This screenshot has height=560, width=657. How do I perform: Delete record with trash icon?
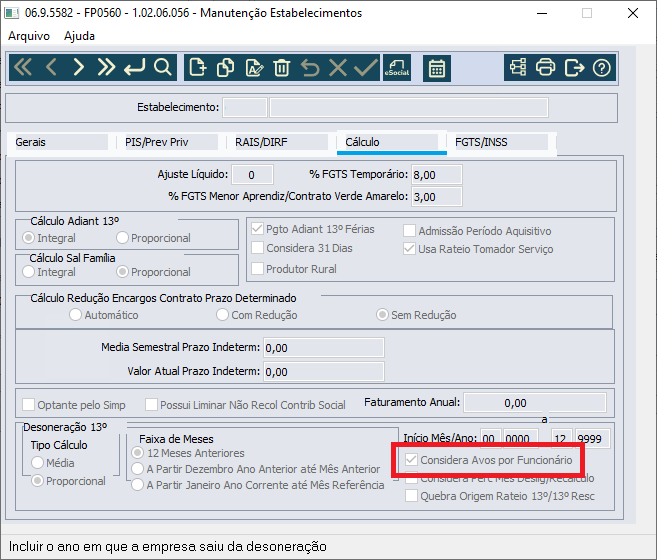click(x=282, y=67)
